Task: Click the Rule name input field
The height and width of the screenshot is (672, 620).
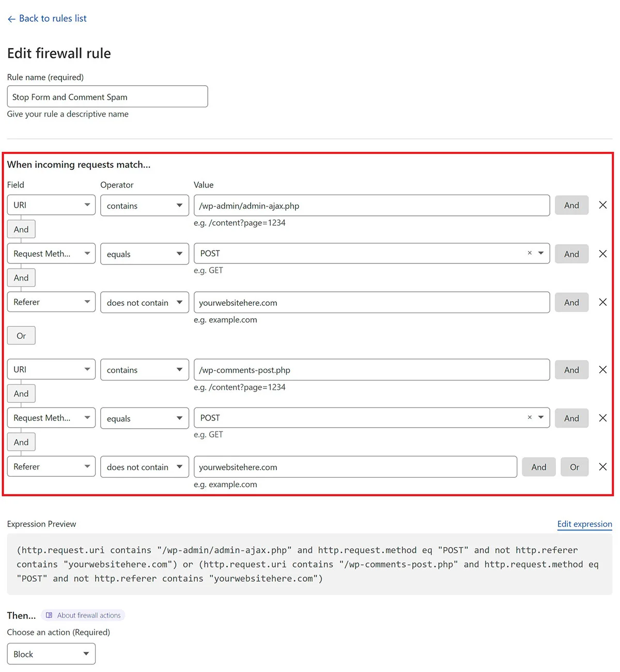Action: 107,97
